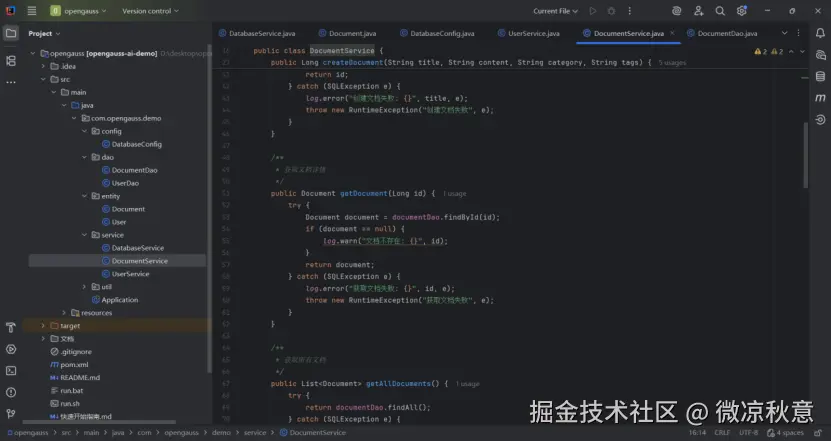Change UTF-8 file encoding in status bar

click(749, 432)
